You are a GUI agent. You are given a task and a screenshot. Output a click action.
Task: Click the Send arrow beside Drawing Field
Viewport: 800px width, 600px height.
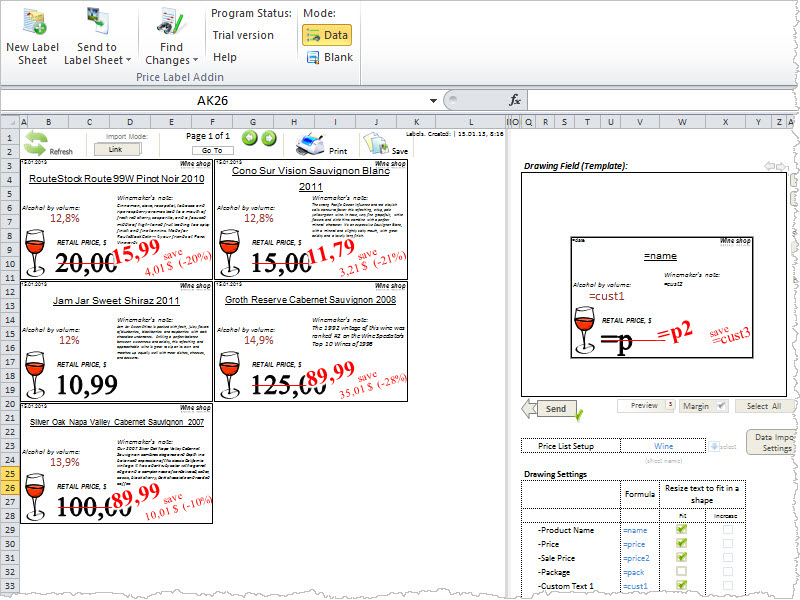pos(529,408)
